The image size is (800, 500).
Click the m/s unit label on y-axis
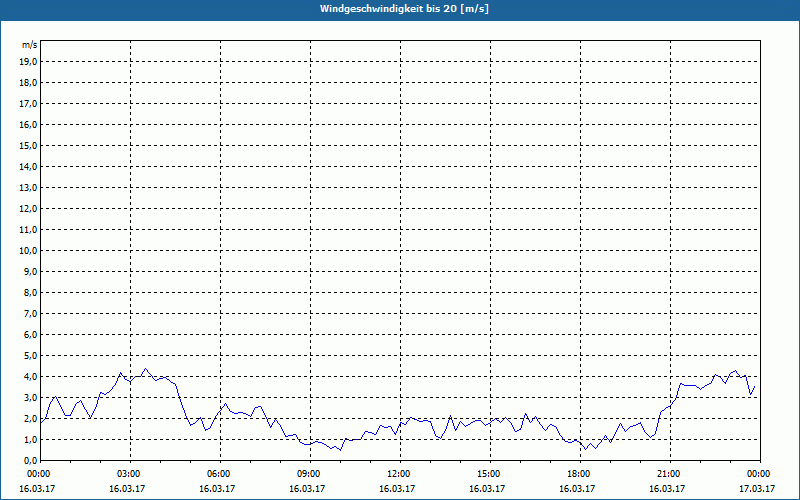click(x=29, y=45)
